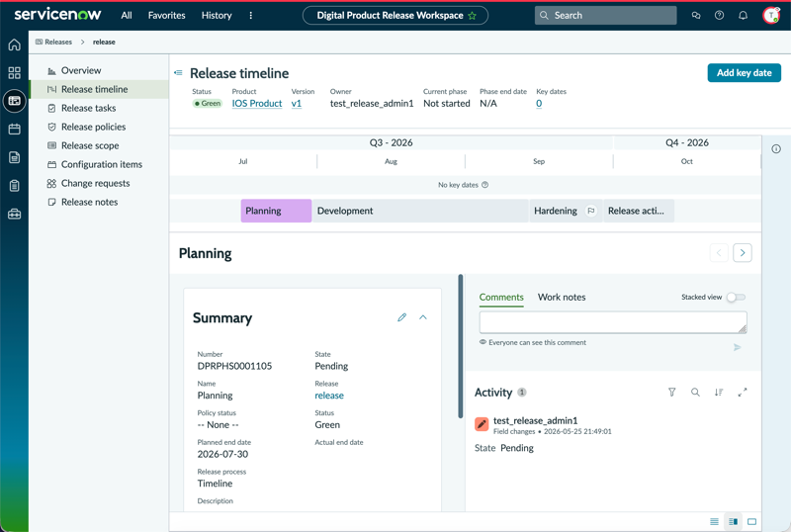Image resolution: width=791 pixels, height=532 pixels.
Task: Select the Development phase on the timeline
Action: click(420, 211)
